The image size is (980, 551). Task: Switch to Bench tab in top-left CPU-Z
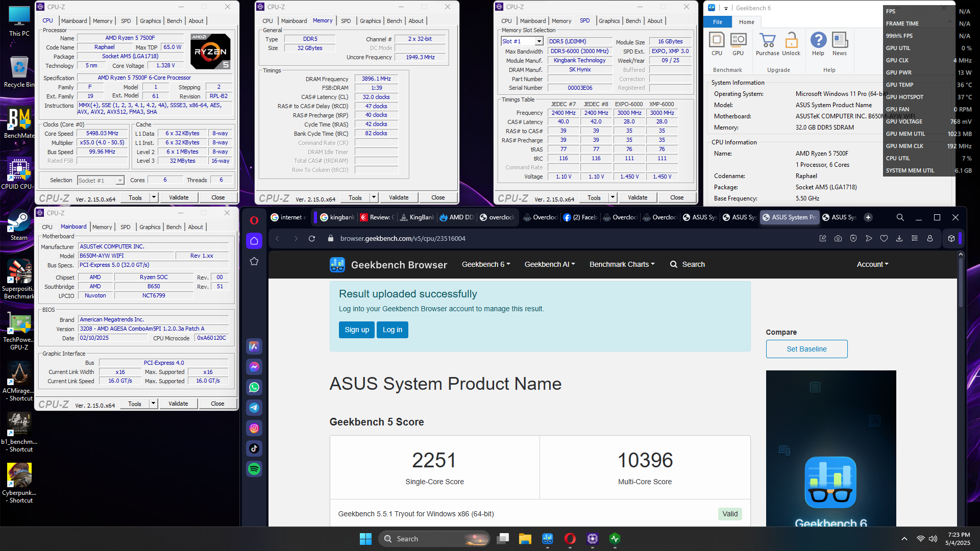(174, 21)
